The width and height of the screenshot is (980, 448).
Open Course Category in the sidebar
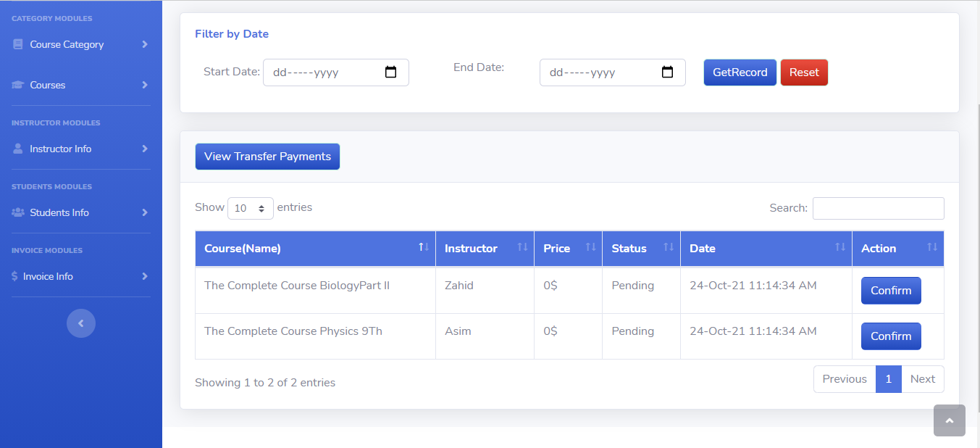click(81, 44)
